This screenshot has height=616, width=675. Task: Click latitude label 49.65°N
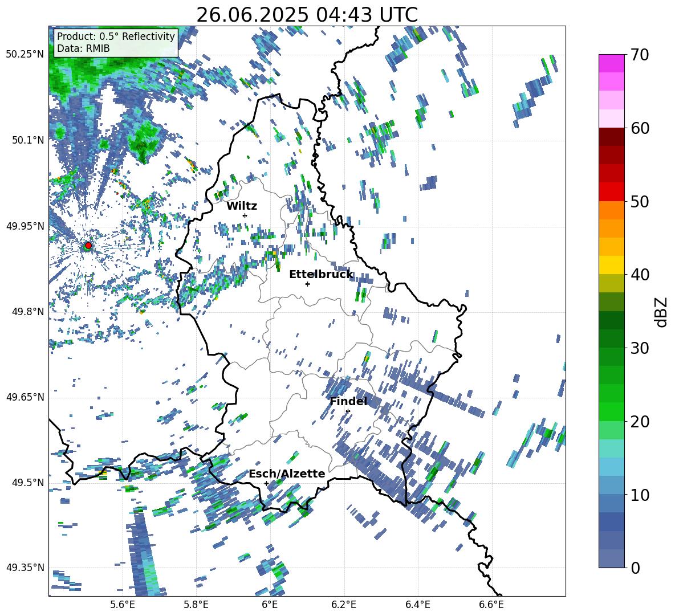pyautogui.click(x=25, y=397)
